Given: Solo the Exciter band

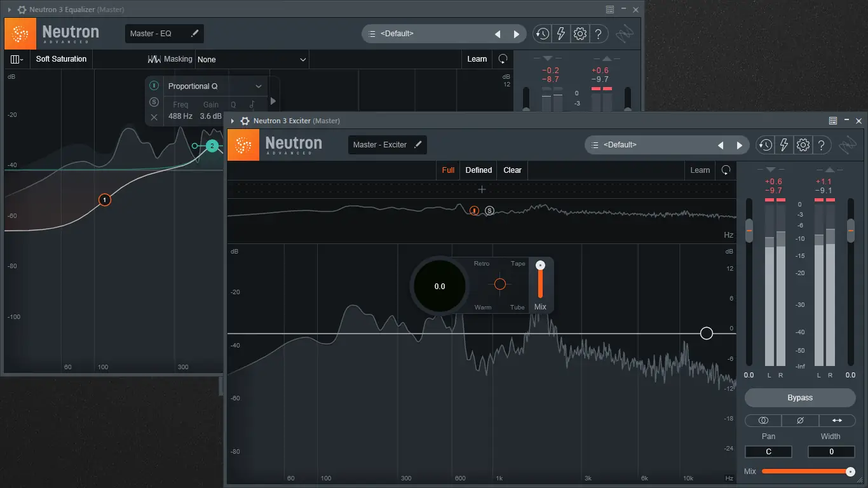Looking at the screenshot, I should point(489,210).
